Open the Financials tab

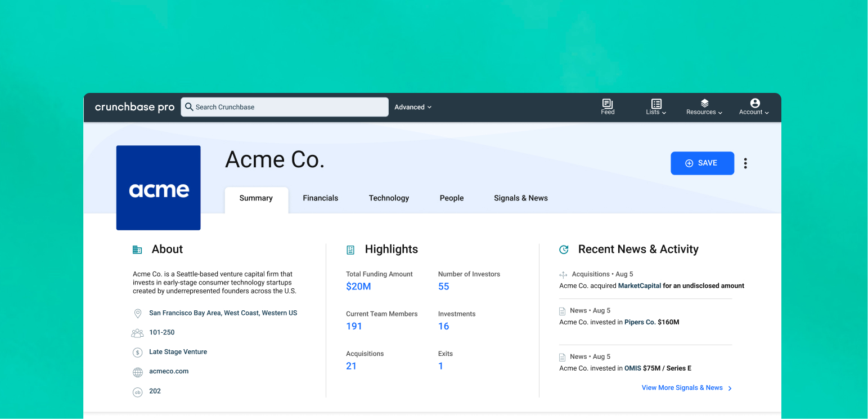(x=321, y=198)
